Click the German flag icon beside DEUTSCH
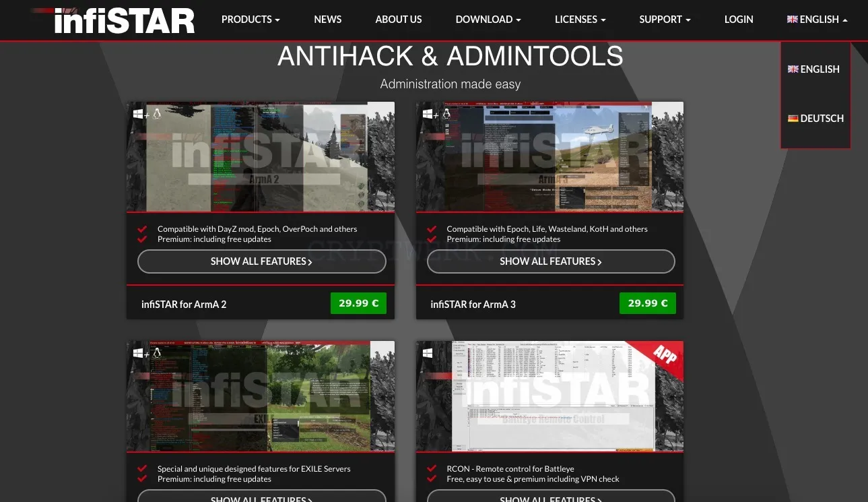Image resolution: width=868 pixels, height=502 pixels. [793, 119]
